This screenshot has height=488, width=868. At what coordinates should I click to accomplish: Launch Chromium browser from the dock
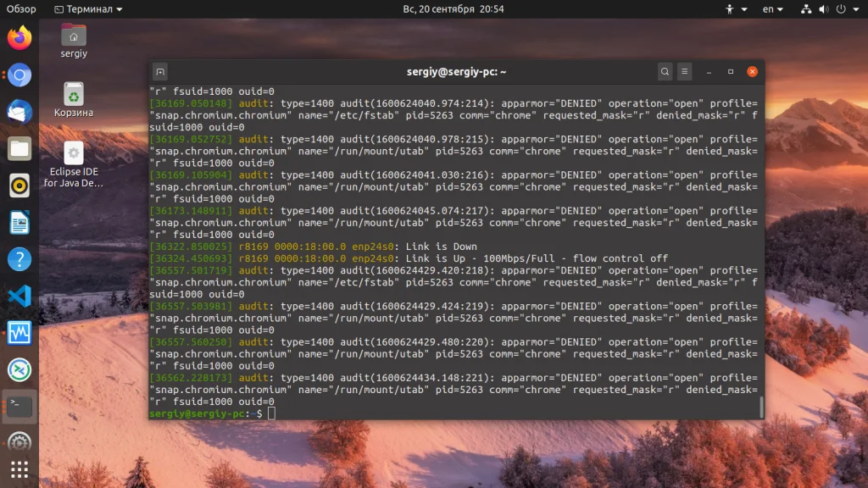(x=19, y=75)
